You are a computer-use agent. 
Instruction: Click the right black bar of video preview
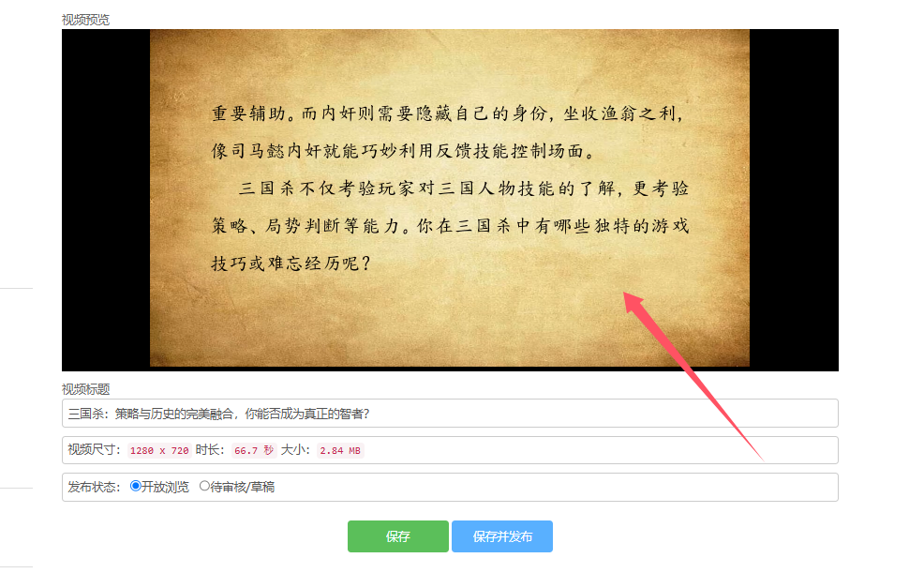[794, 200]
